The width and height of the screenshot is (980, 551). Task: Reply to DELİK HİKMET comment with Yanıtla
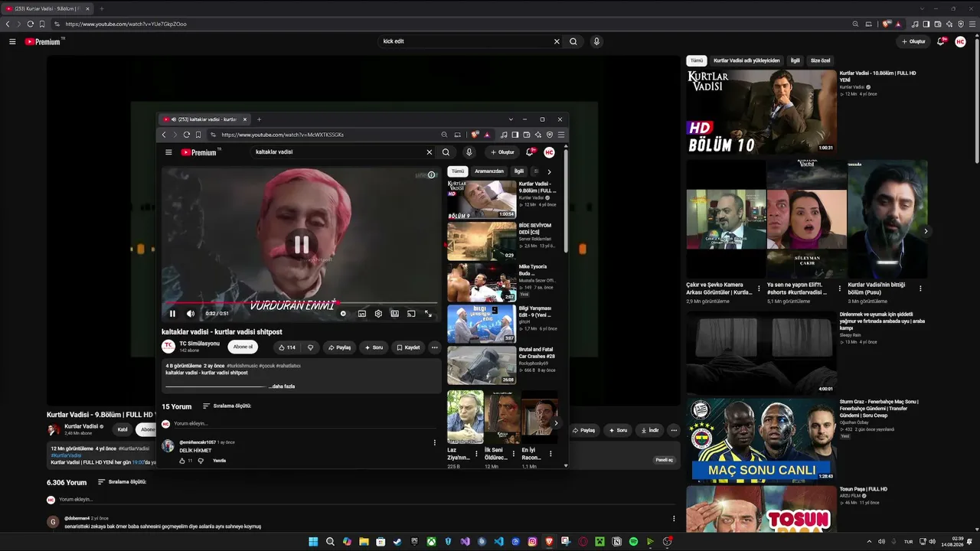(220, 461)
